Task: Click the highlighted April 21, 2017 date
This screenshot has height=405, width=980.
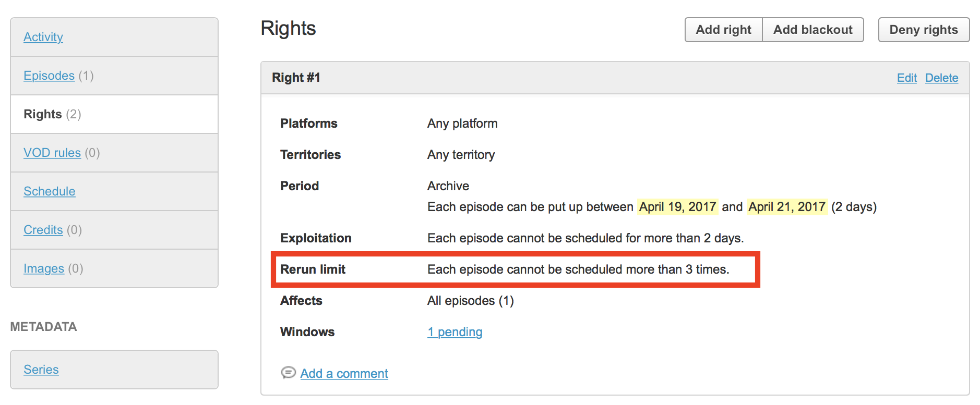Action: coord(786,207)
